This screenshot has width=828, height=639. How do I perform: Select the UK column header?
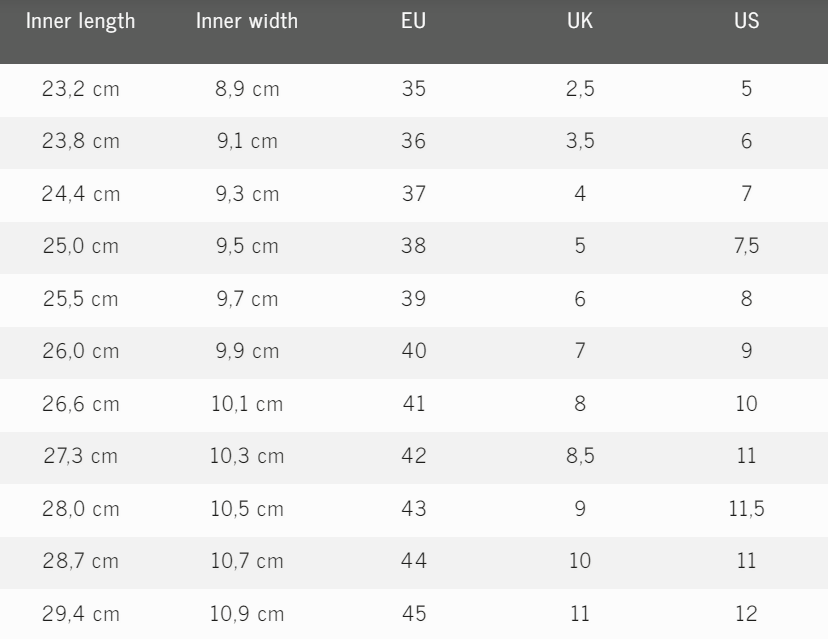580,22
